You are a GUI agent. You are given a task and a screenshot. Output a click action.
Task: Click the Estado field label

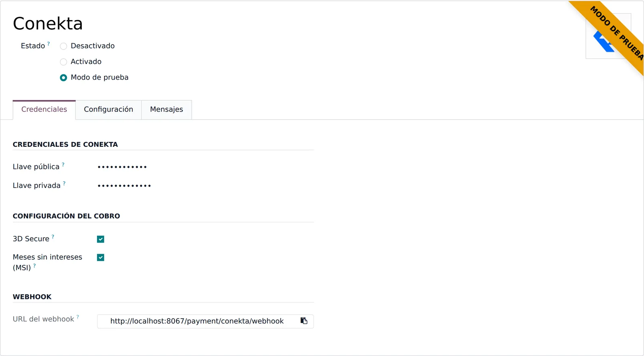(33, 46)
